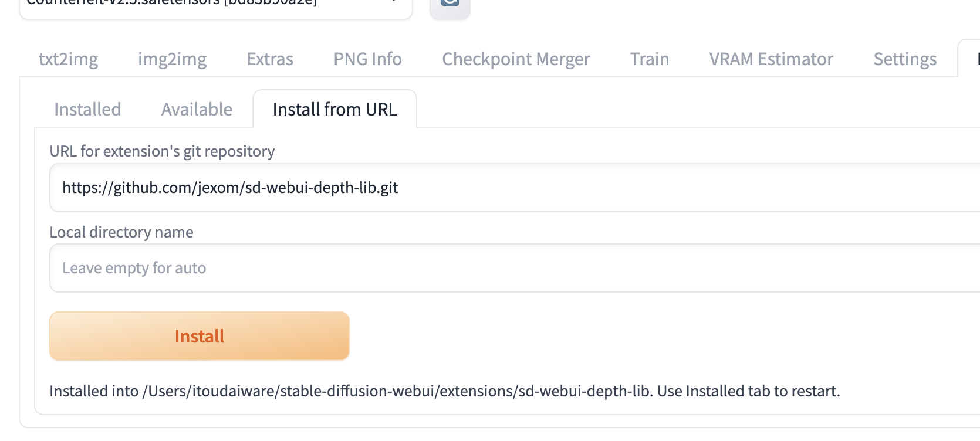
Task: Click the "Local directory name" label
Action: coord(121,232)
